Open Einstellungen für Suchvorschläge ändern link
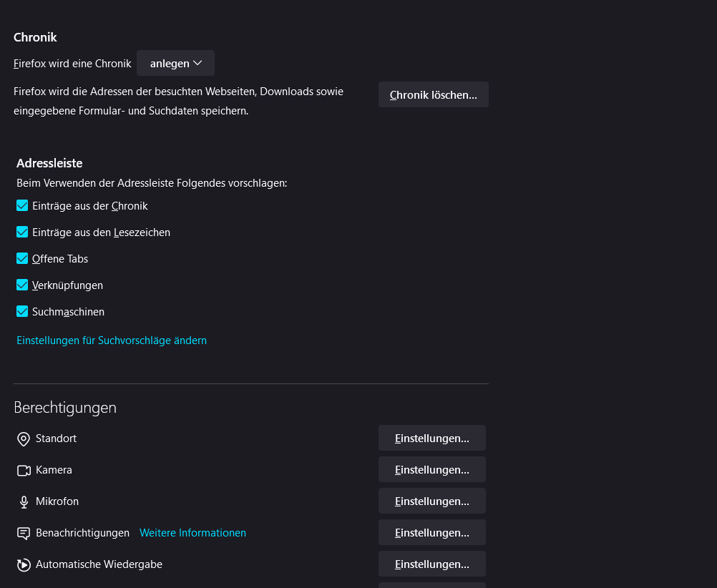The height and width of the screenshot is (588, 717). 112,340
